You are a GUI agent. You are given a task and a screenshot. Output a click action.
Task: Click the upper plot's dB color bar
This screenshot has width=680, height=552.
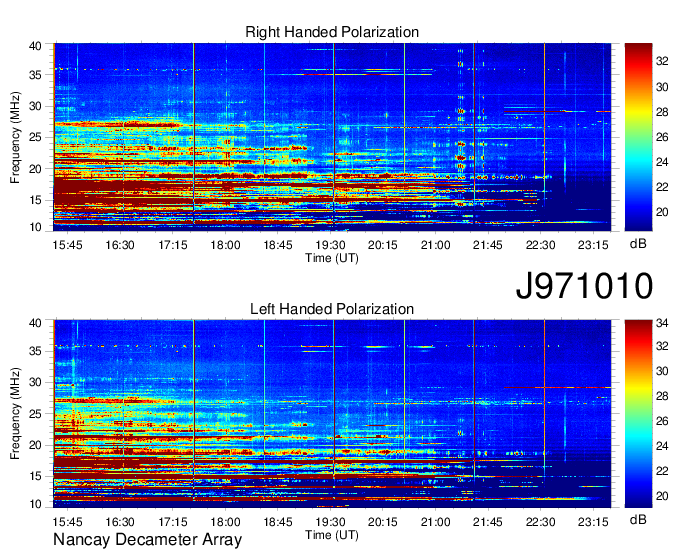click(638, 137)
